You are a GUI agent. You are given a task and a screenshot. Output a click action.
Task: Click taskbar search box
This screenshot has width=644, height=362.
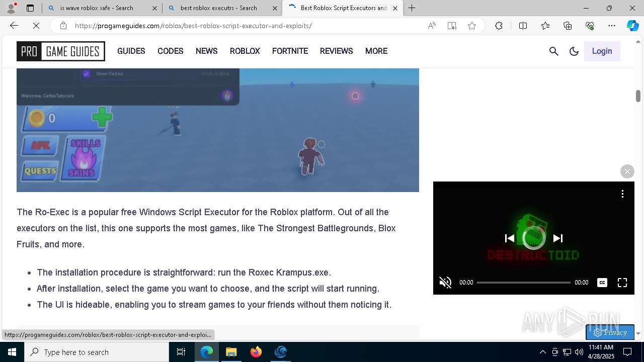(x=97, y=352)
